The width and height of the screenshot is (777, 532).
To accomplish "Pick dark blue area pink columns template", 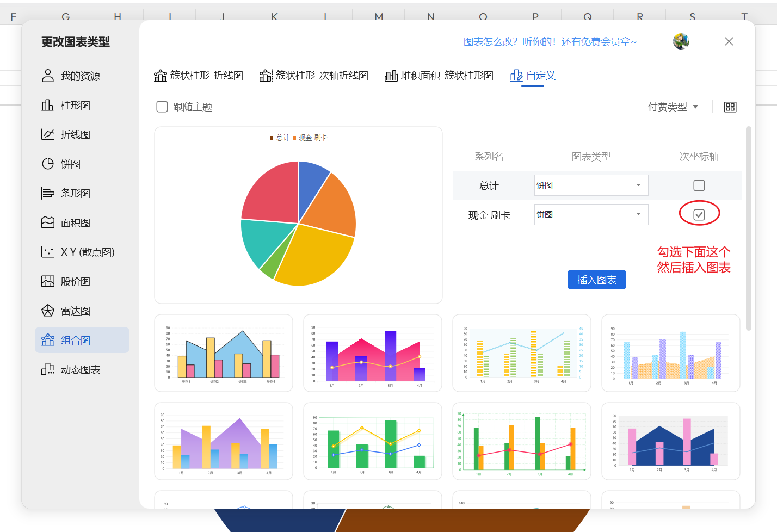I will pos(671,441).
